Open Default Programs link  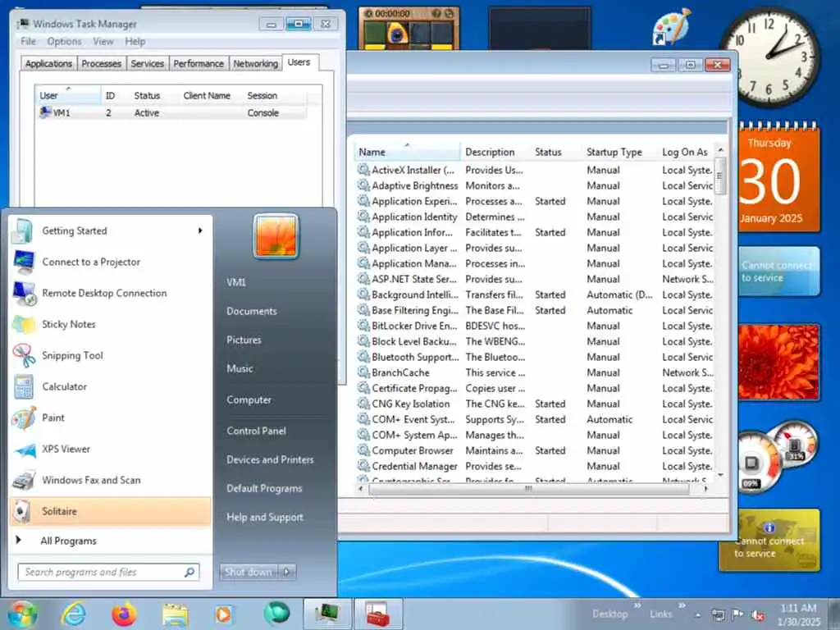[264, 489]
